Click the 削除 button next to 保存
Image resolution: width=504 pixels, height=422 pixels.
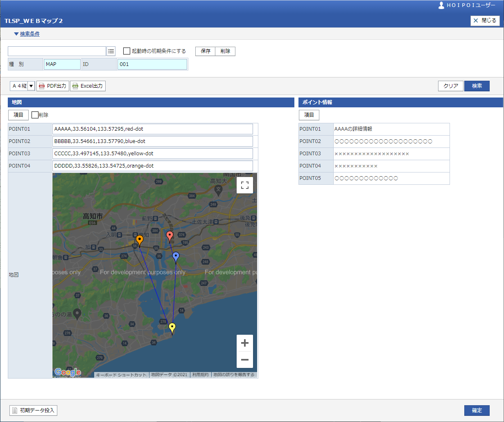pos(225,51)
